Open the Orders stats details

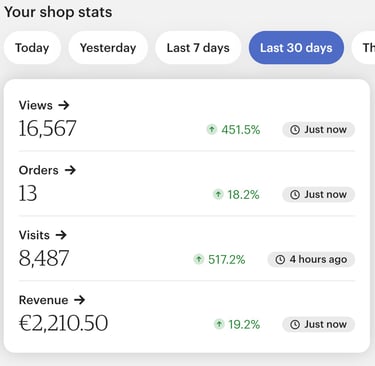coord(47,170)
